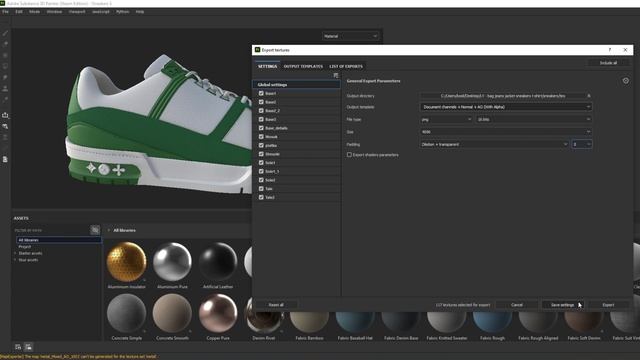The image size is (640, 360).
Task: Click the texture set list filter icon
Action: (x=336, y=76)
